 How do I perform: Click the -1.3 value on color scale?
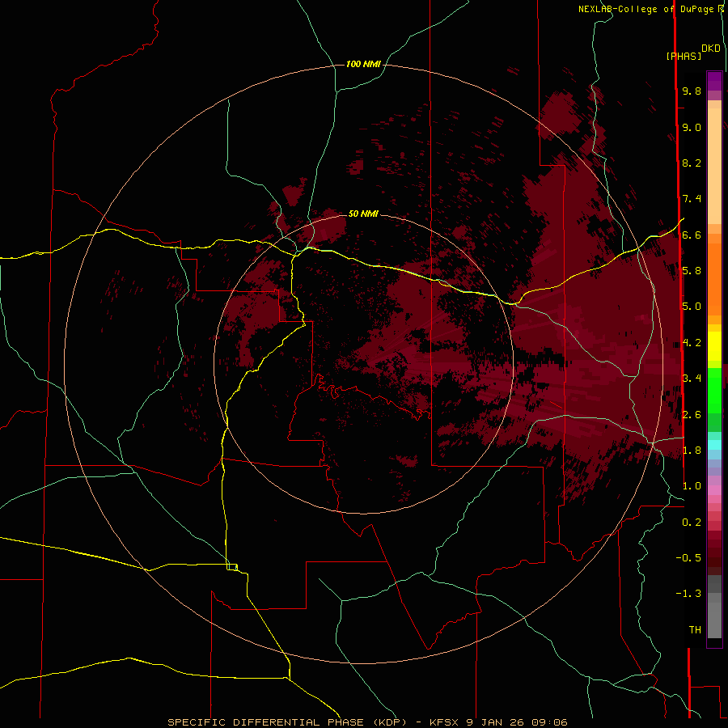coord(688,594)
